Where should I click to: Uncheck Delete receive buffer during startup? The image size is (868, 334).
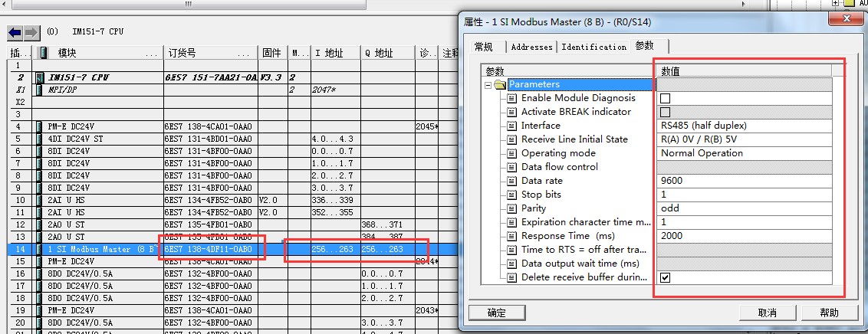click(666, 277)
